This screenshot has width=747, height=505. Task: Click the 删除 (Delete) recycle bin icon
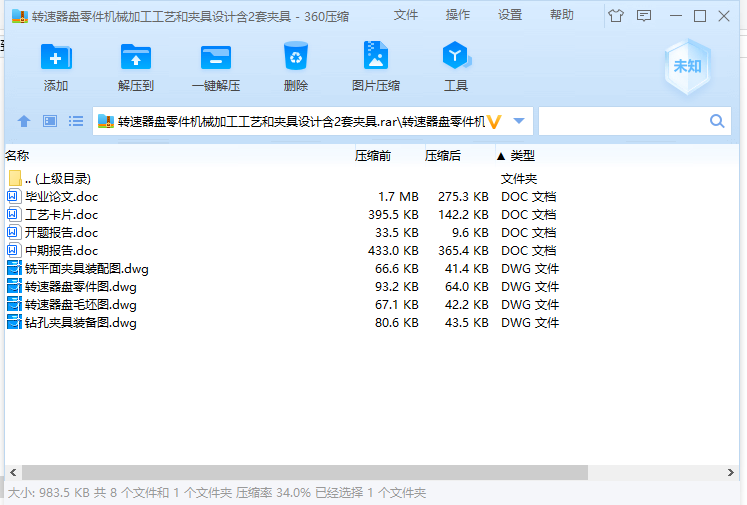click(x=296, y=56)
